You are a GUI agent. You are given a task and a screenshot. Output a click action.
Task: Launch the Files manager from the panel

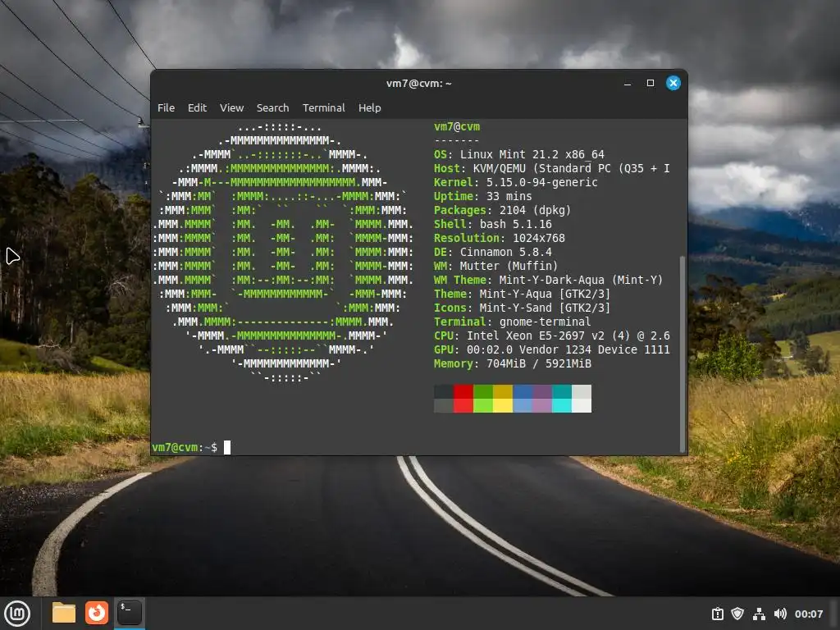[x=64, y=613]
